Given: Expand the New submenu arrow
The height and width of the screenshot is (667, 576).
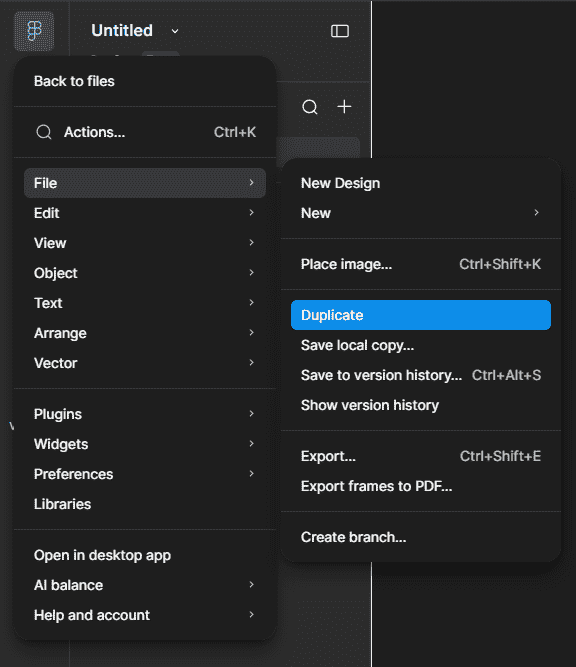Looking at the screenshot, I should [x=536, y=213].
